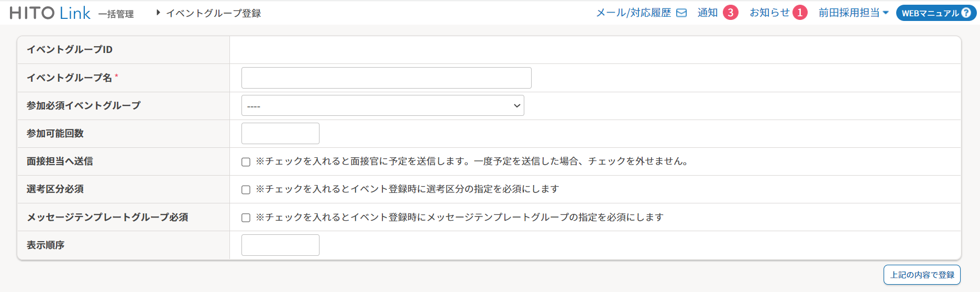Open the お知らせ link
Screen dimensions: 980x292
click(769, 13)
